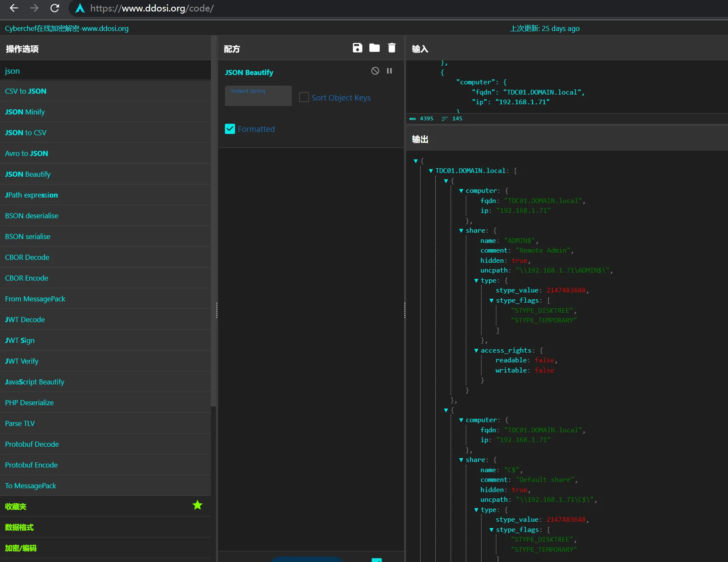Collapse the first computer node
Image resolution: width=728 pixels, height=562 pixels.
pos(461,191)
